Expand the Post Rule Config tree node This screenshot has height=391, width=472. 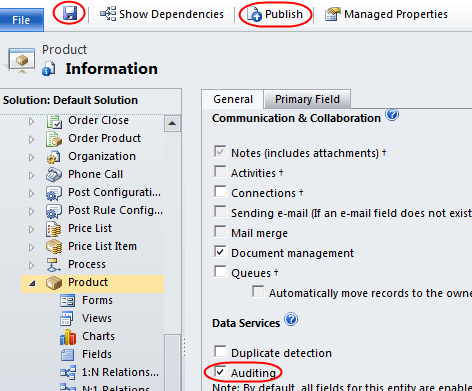pos(31,211)
